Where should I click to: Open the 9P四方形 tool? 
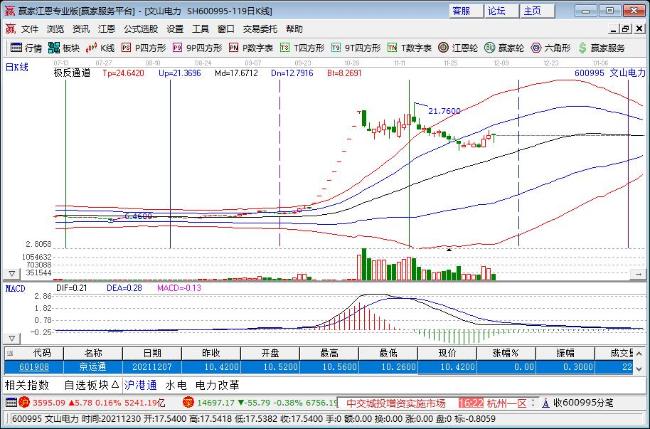(x=197, y=48)
